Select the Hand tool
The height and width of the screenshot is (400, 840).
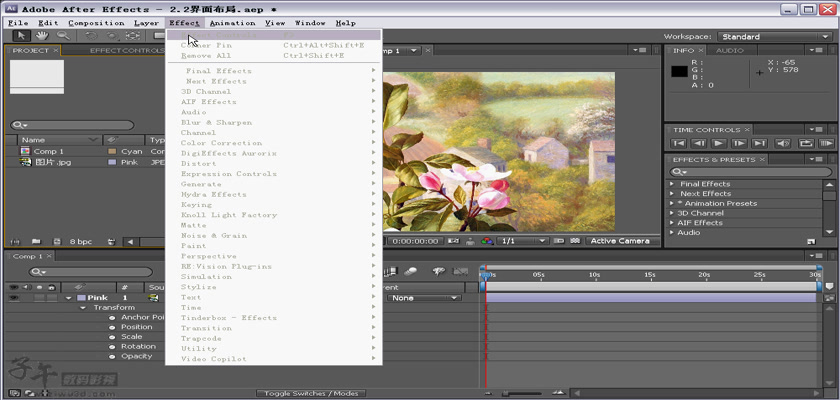click(x=42, y=36)
